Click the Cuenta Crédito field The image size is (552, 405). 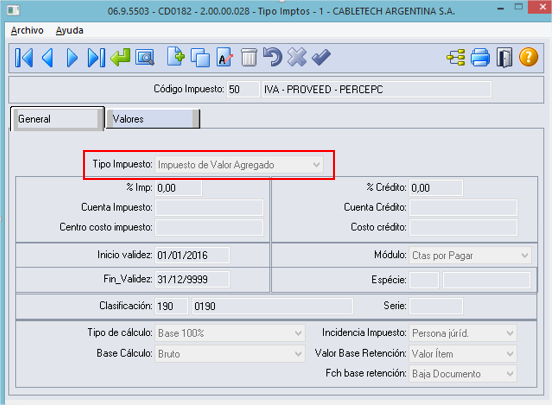pos(463,207)
